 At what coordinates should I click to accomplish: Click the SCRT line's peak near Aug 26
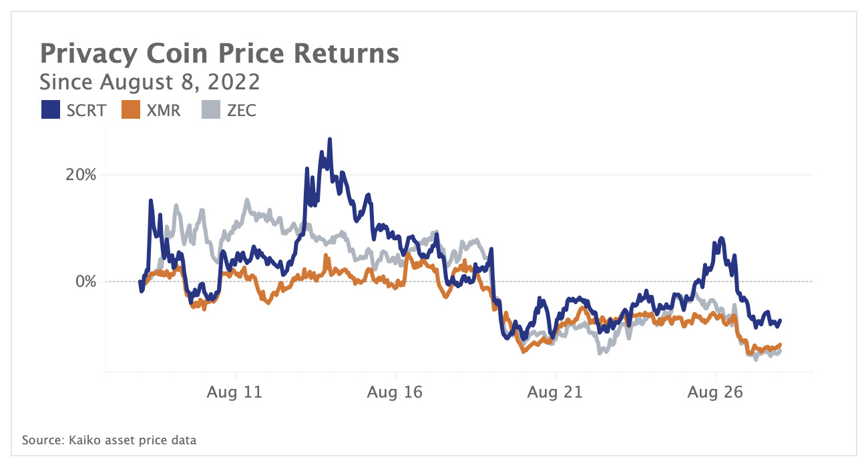point(721,238)
